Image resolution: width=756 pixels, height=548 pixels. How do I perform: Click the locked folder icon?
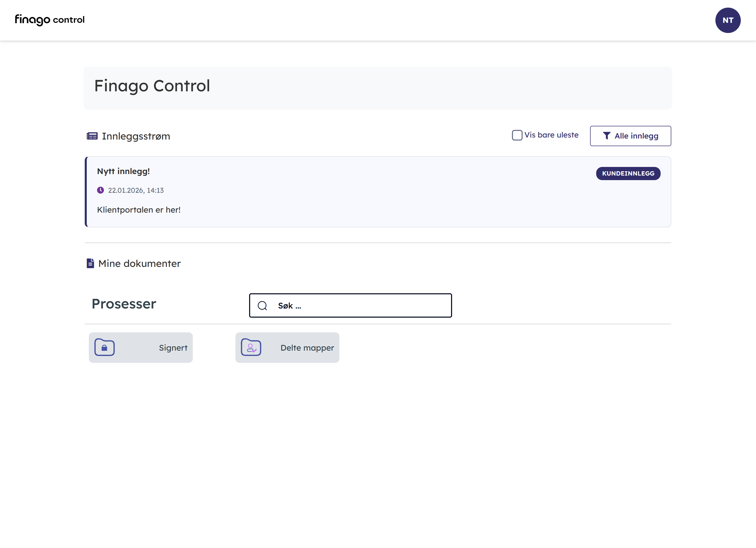(104, 347)
